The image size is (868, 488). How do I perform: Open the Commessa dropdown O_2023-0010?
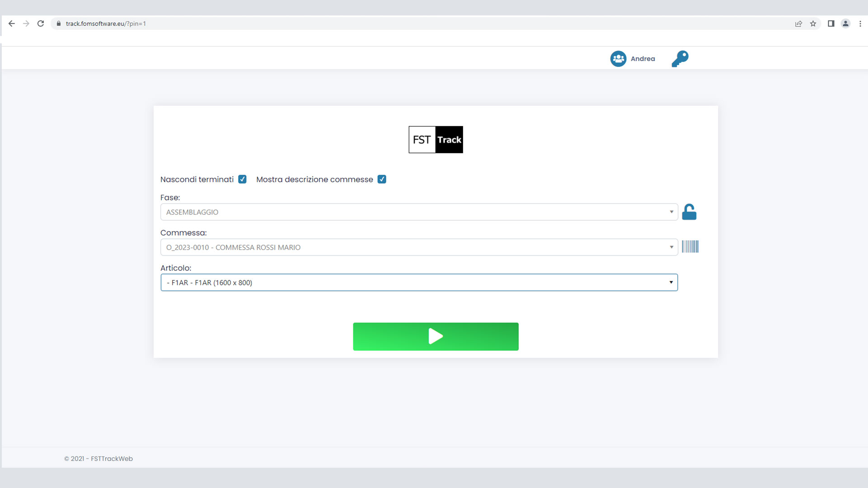point(419,247)
